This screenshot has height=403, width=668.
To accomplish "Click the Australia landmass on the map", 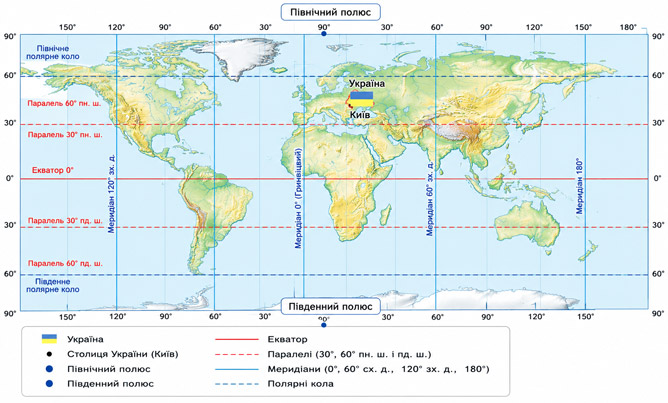I will point(528,224).
